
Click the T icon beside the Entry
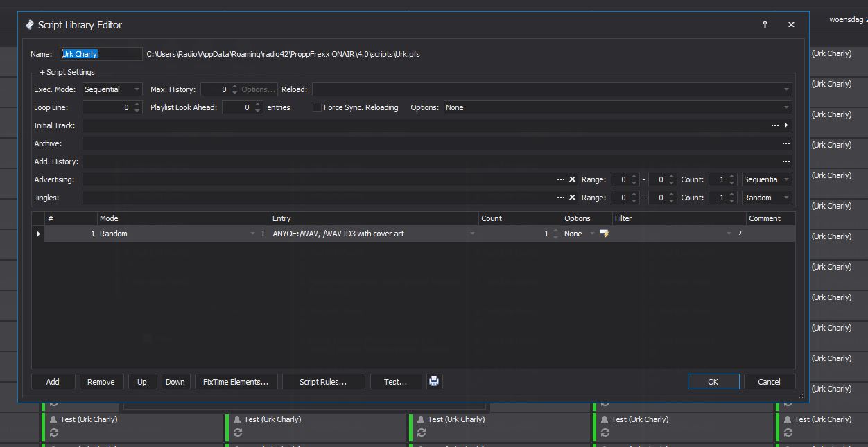coord(263,234)
